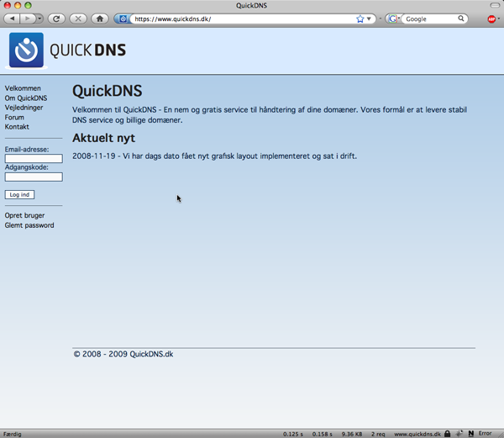Focus the Adgangskode password field

pos(34,177)
